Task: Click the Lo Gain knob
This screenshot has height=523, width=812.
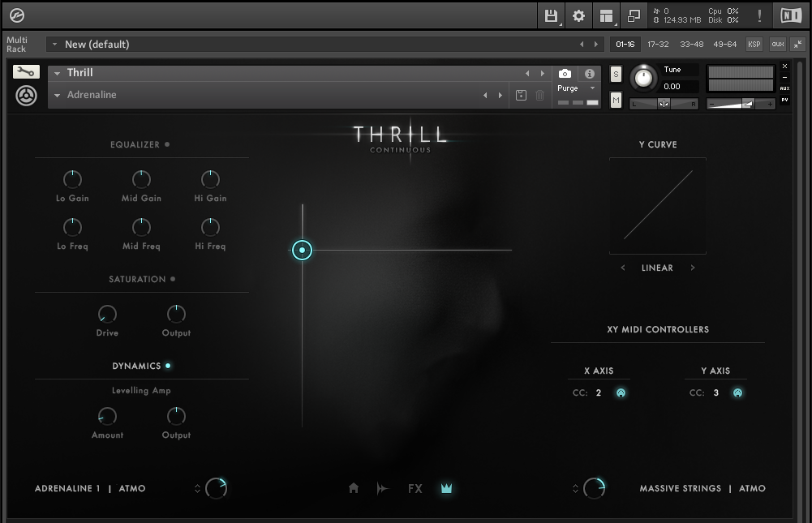Action: pyautogui.click(x=72, y=180)
